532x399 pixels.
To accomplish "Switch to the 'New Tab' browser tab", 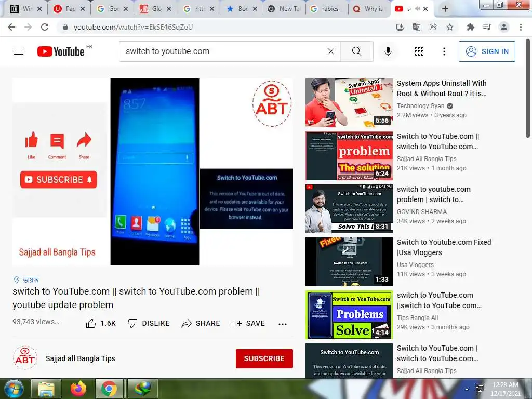I will (284, 9).
